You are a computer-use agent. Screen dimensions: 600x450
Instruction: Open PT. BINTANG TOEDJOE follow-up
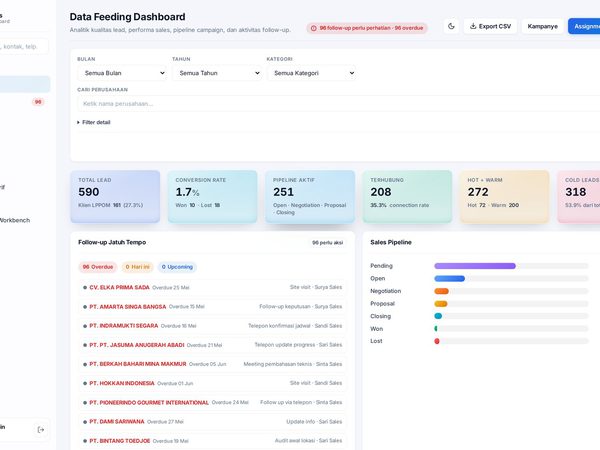tap(212, 440)
